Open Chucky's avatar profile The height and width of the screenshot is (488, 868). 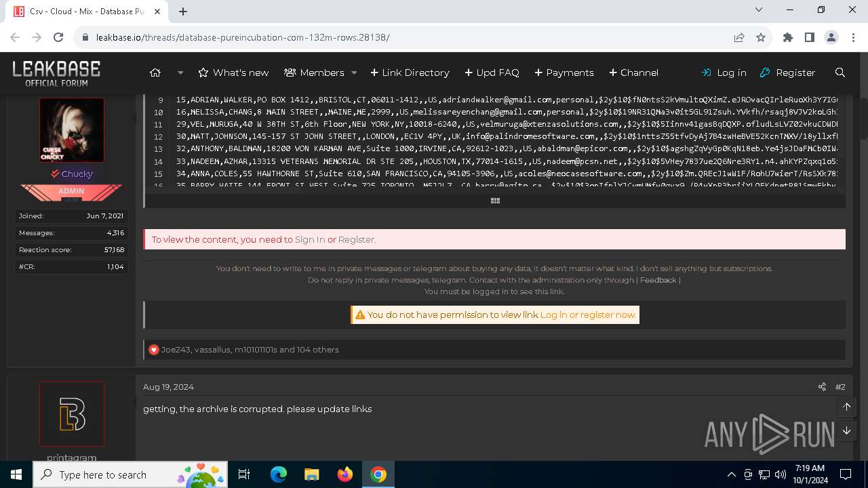(72, 130)
